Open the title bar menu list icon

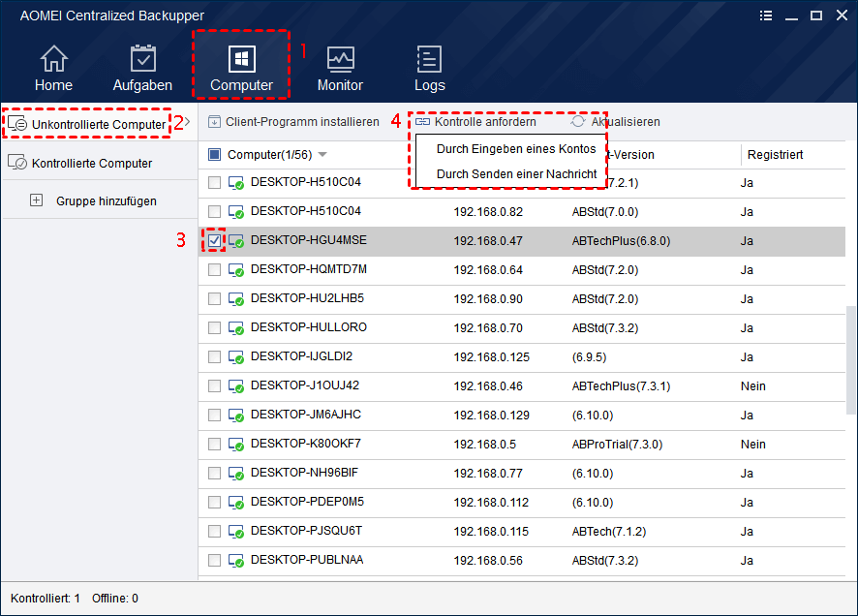click(766, 15)
